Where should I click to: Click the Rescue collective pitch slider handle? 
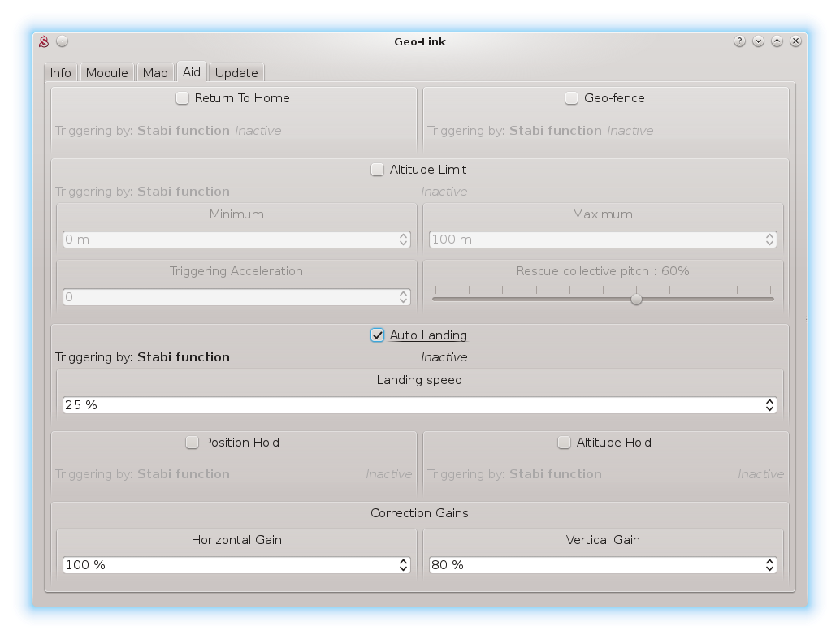point(636,299)
